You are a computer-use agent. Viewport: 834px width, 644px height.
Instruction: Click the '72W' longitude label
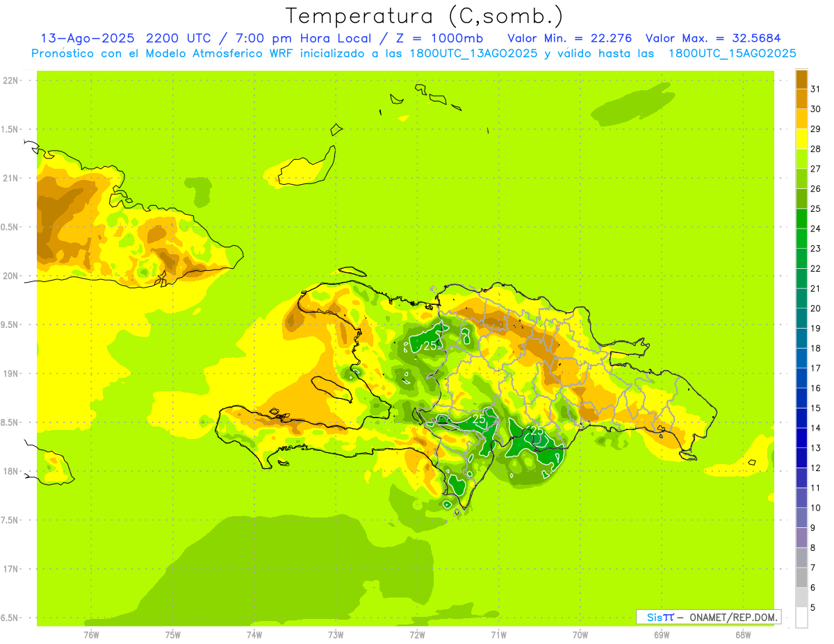pyautogui.click(x=417, y=635)
